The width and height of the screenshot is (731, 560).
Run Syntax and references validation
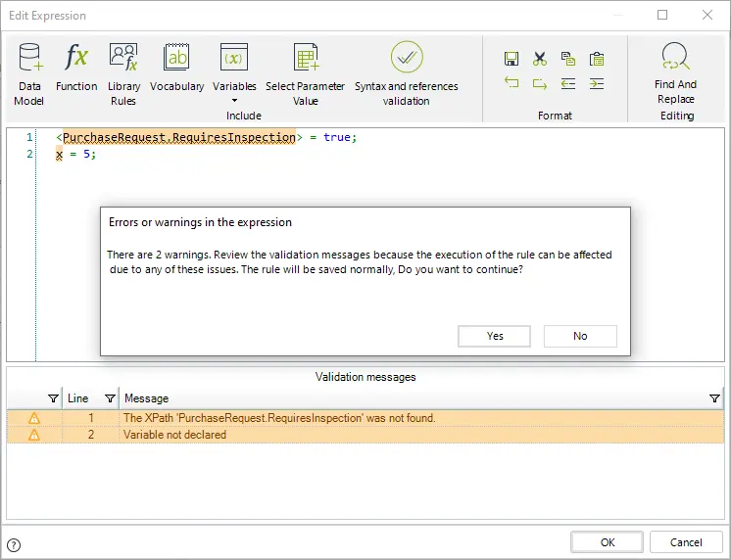tap(407, 74)
